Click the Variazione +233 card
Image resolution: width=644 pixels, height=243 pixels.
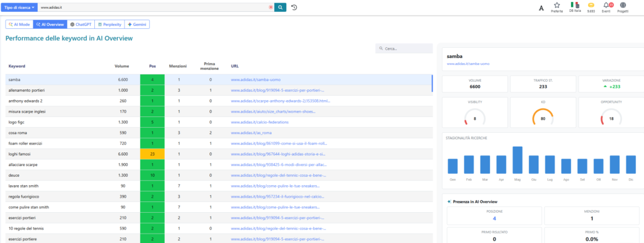click(x=611, y=84)
